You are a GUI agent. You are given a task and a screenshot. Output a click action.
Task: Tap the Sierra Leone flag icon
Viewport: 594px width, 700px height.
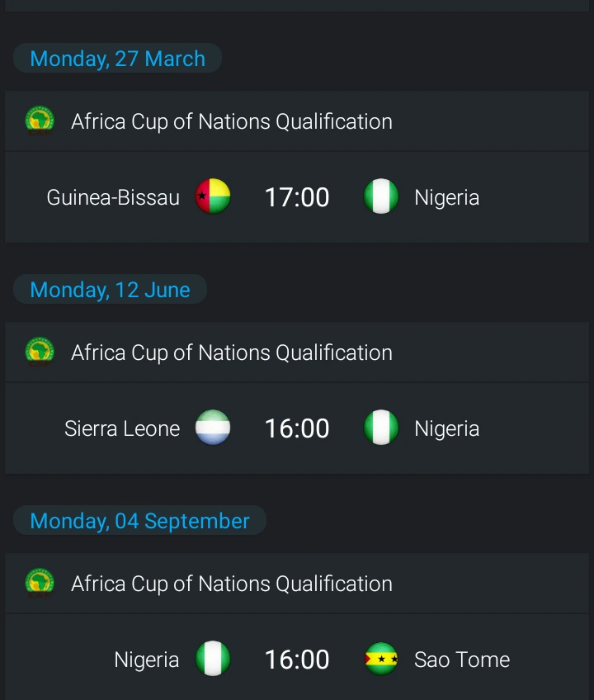click(213, 428)
